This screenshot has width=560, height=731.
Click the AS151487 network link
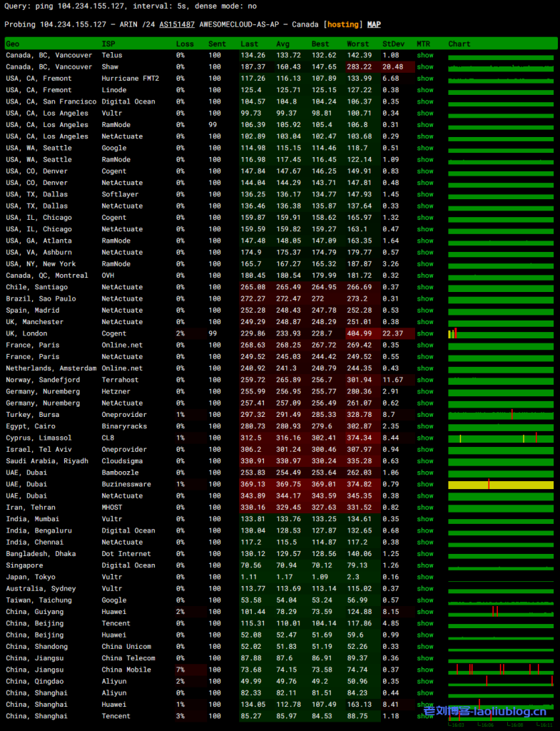click(177, 24)
